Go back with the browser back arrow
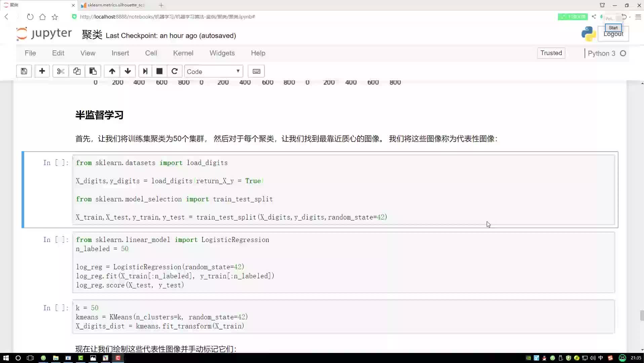644x363 pixels. (6, 16)
